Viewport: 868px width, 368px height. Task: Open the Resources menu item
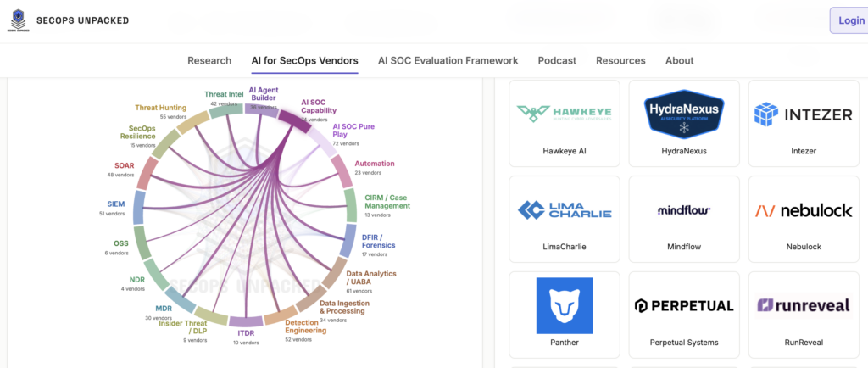[620, 61]
